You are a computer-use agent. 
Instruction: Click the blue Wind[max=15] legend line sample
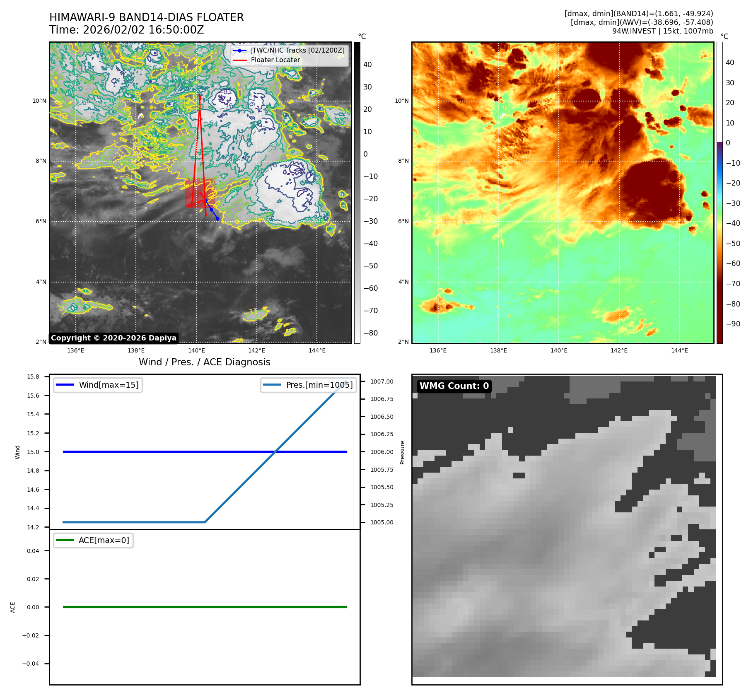(65, 385)
